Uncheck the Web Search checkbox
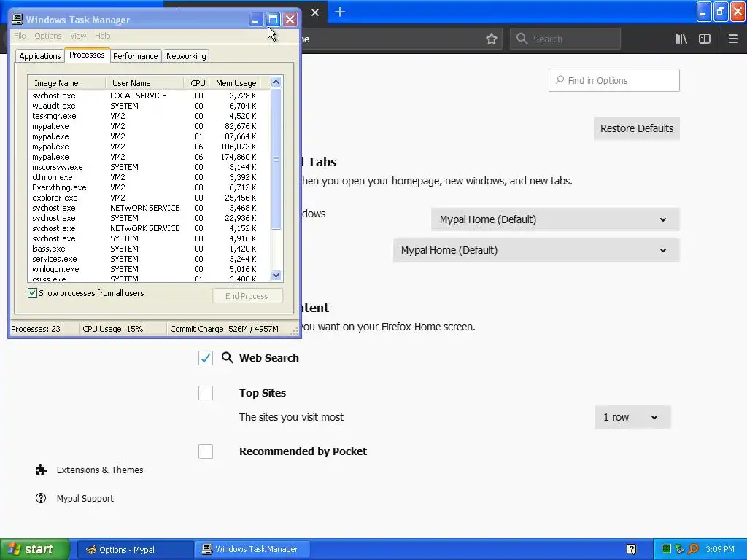 pos(206,358)
